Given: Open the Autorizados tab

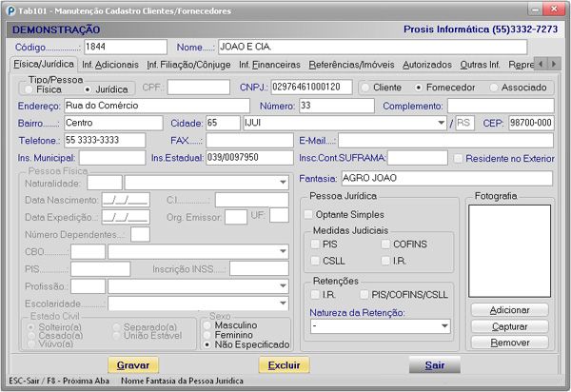Looking at the screenshot, I should coord(427,65).
